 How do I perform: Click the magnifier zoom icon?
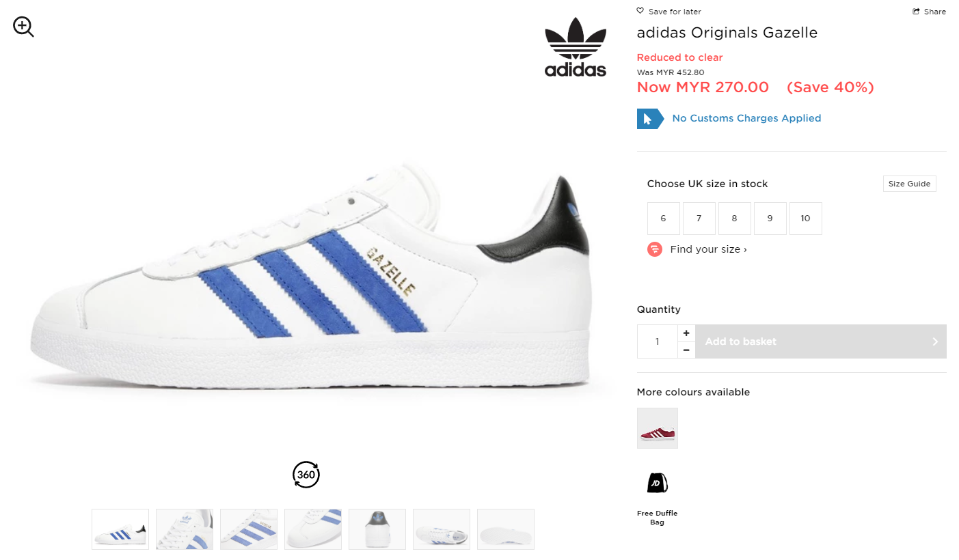click(x=23, y=27)
